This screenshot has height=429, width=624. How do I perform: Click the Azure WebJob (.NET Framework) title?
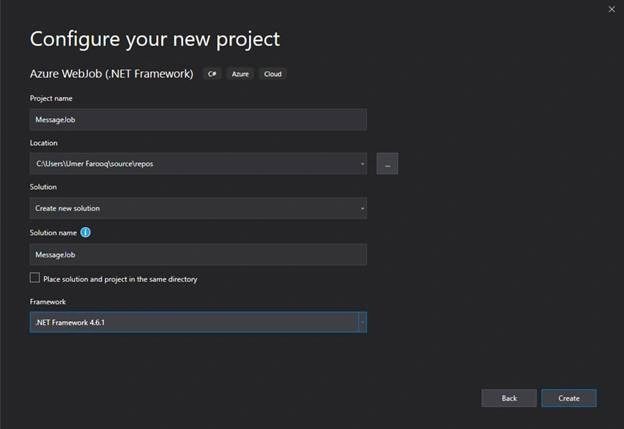point(111,74)
